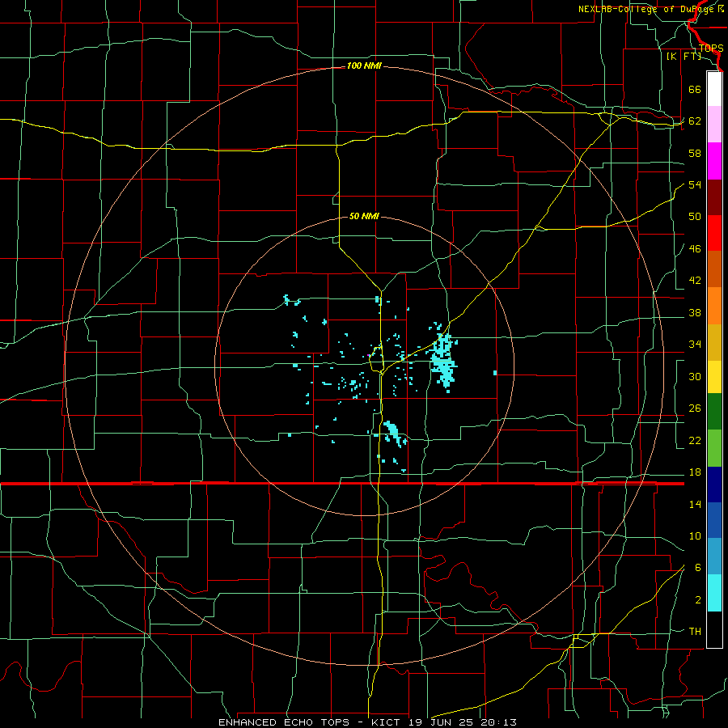Click the '46' legend value

(695, 249)
